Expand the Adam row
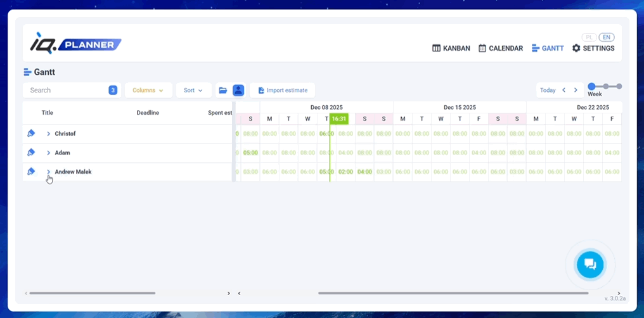 click(49, 153)
